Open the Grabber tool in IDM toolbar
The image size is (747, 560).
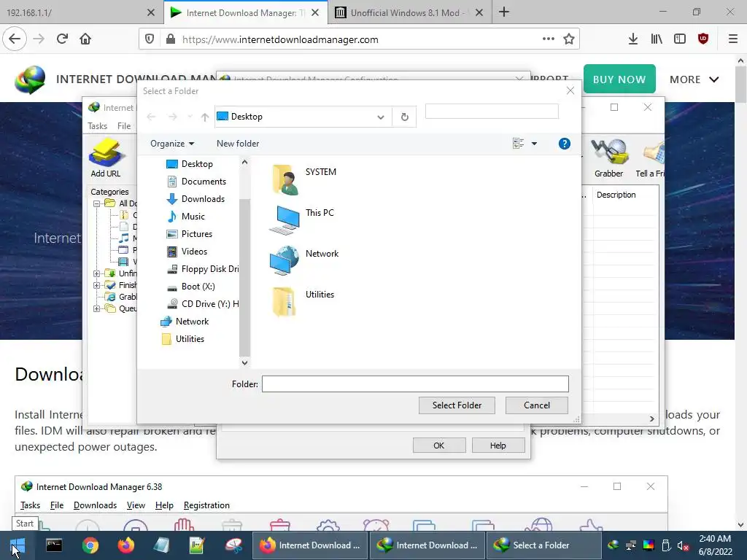608,157
